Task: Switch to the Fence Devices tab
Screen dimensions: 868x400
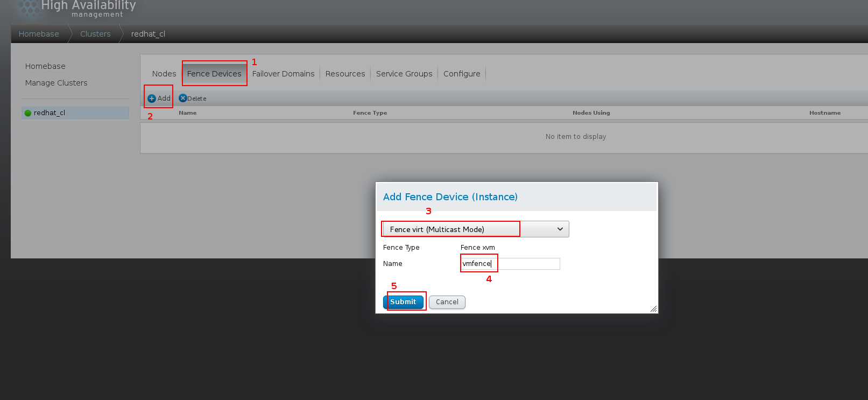Action: [214, 74]
